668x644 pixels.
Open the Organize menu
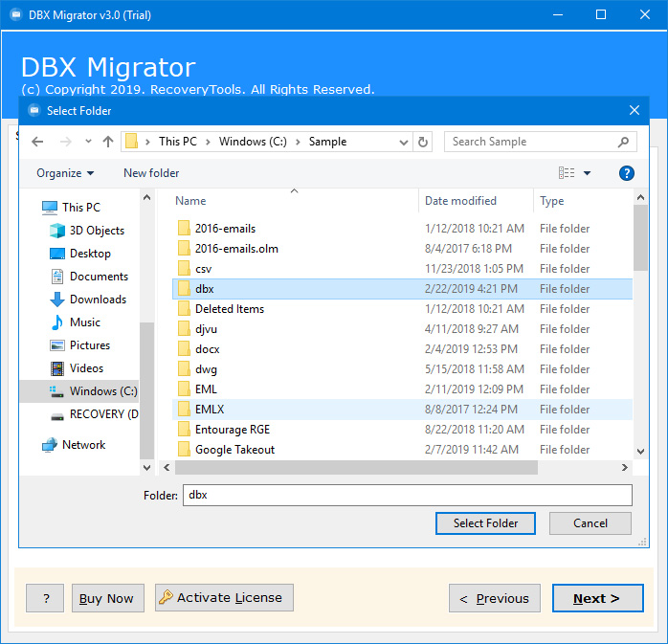(65, 173)
